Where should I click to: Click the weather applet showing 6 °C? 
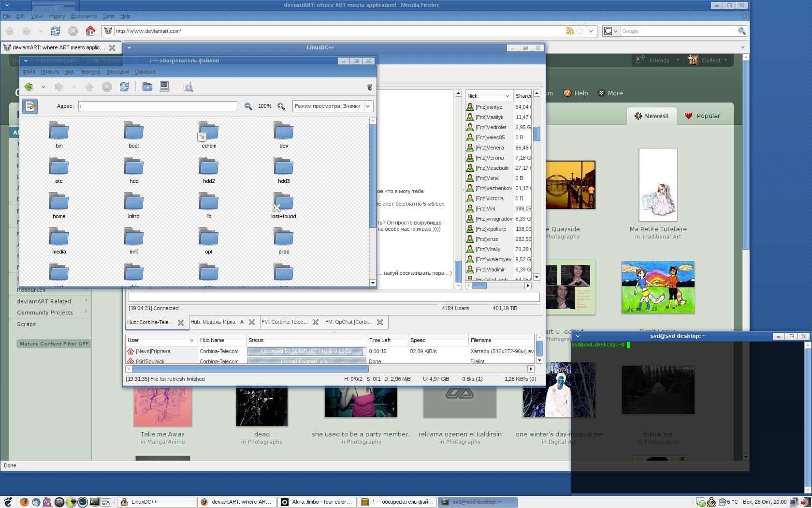(x=729, y=502)
